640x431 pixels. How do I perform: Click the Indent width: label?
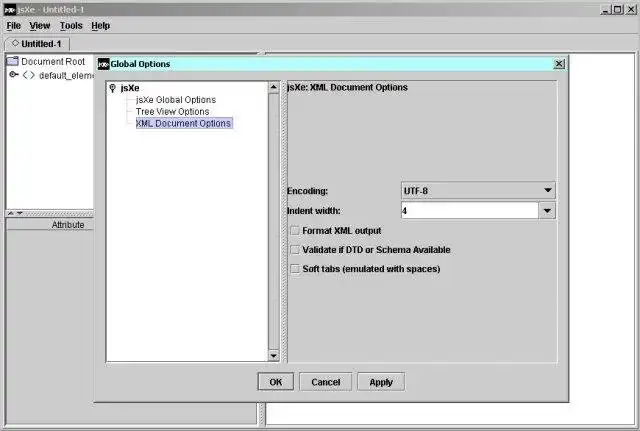pyautogui.click(x=313, y=211)
